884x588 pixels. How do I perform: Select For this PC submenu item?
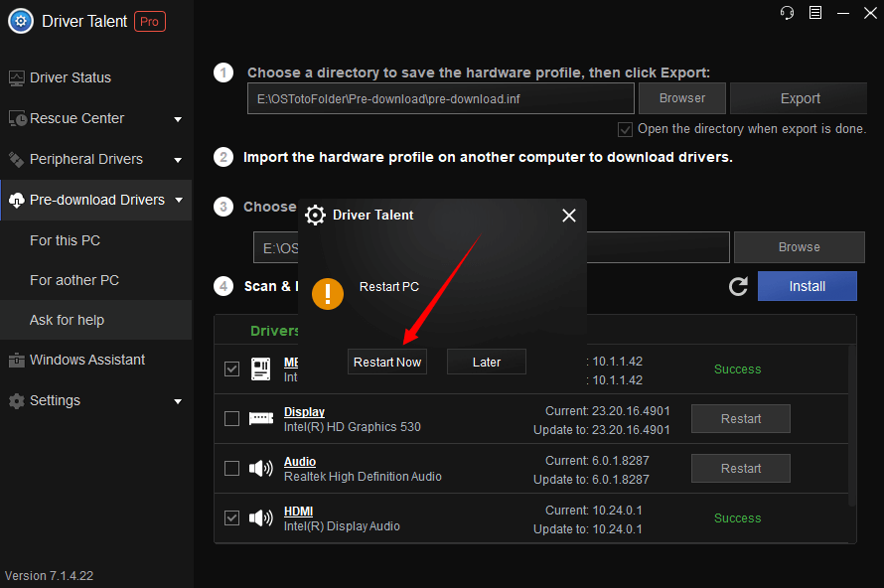tap(65, 240)
